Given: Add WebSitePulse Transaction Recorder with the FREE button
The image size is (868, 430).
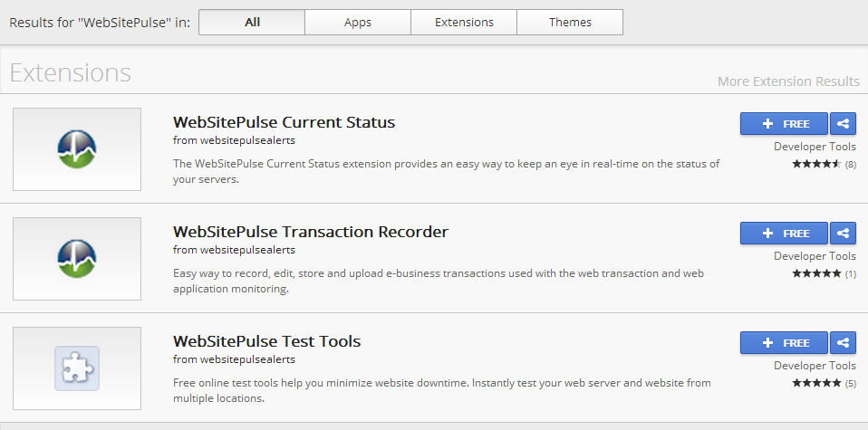Looking at the screenshot, I should coord(784,234).
